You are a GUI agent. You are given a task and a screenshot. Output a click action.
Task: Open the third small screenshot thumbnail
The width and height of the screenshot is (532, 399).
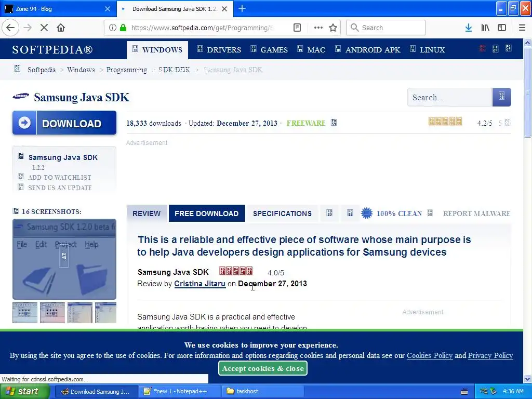point(79,312)
